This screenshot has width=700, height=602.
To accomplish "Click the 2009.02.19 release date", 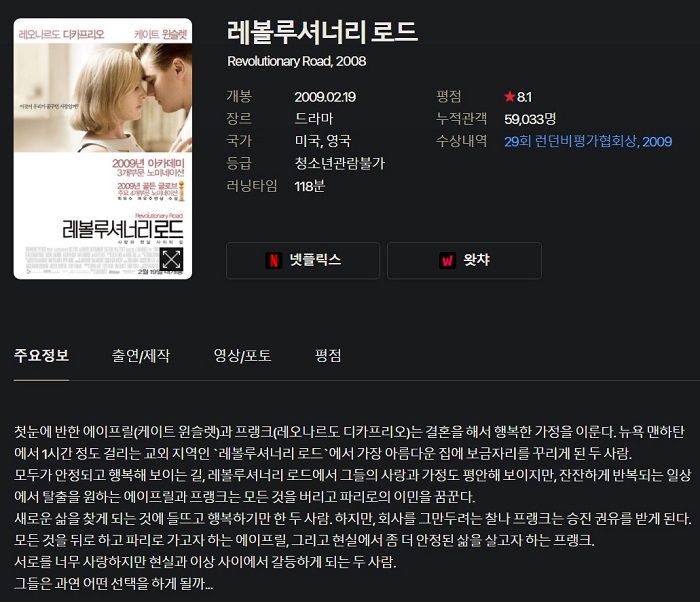I will click(x=325, y=97).
